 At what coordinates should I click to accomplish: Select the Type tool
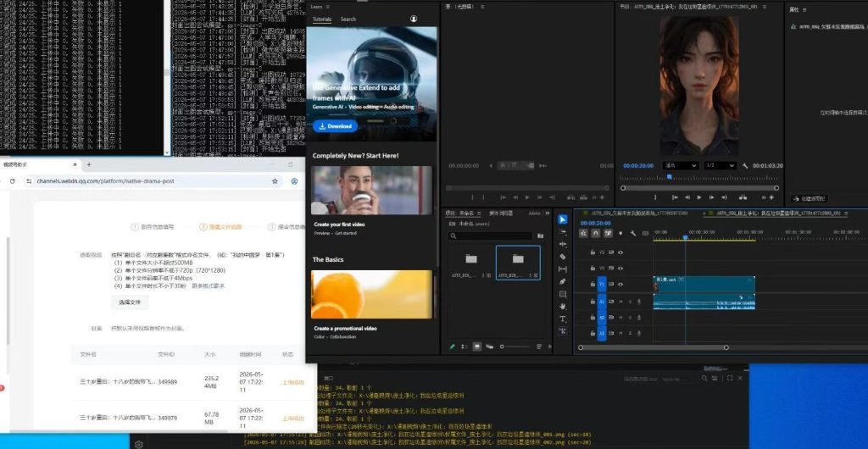point(563,319)
